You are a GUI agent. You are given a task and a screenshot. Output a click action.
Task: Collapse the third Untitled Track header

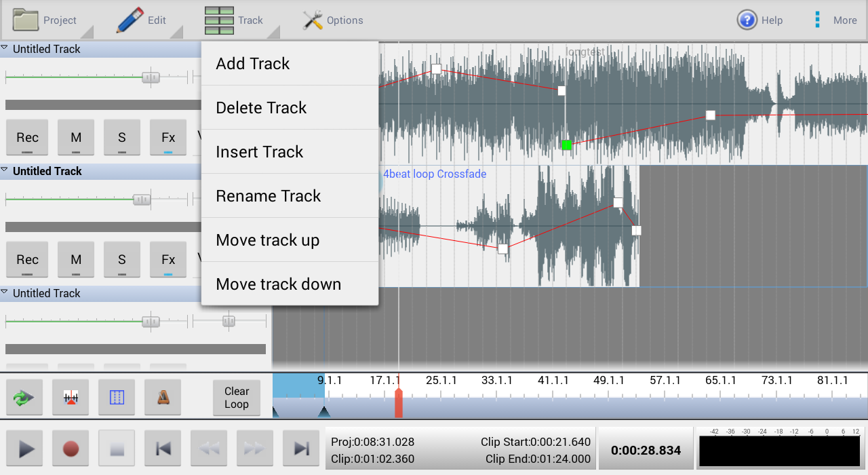[5, 292]
